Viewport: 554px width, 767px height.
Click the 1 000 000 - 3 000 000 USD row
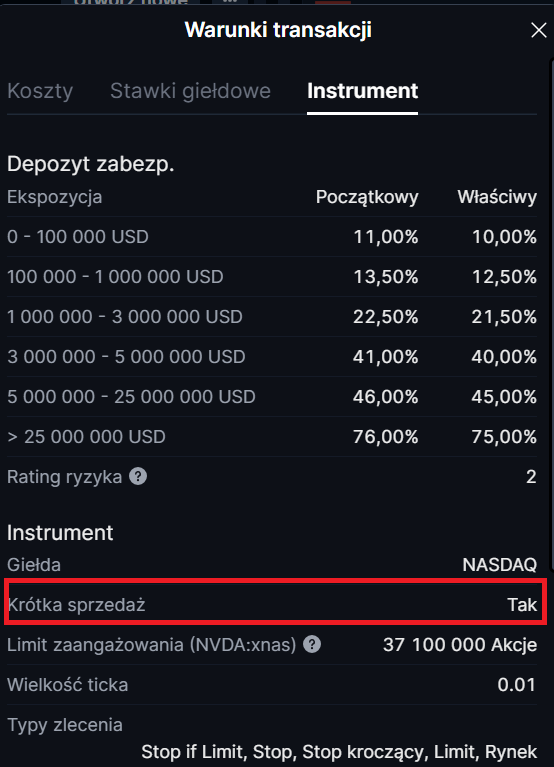coord(272,317)
